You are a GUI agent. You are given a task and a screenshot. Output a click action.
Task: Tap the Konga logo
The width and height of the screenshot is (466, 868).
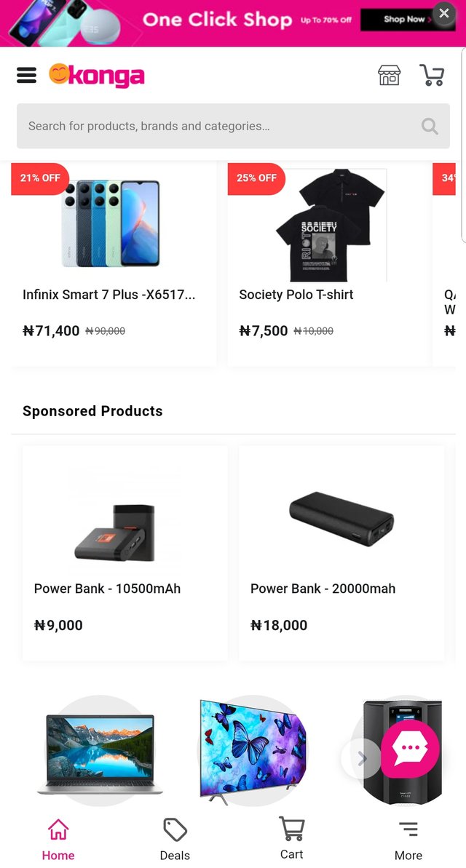pos(97,75)
